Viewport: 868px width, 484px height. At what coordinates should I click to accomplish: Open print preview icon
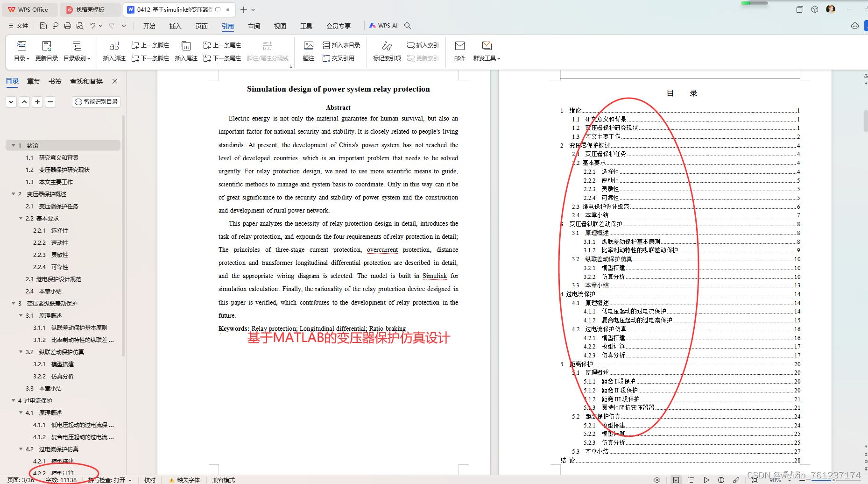80,26
